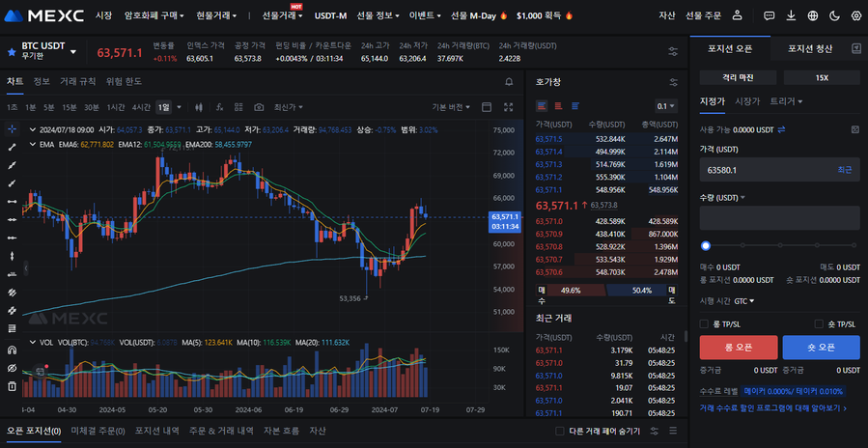
Task: Open the 기본 버전 chart version dropdown
Action: pyautogui.click(x=451, y=107)
